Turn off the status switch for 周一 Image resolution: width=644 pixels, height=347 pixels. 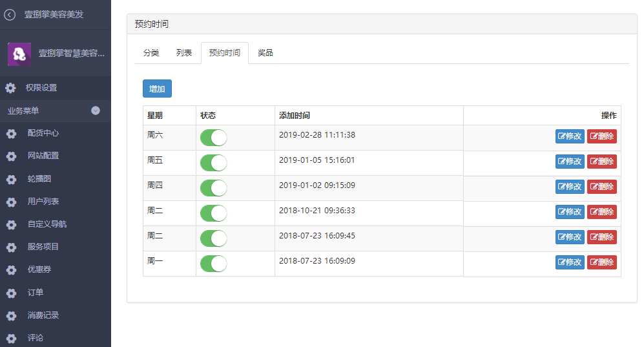pyautogui.click(x=214, y=264)
